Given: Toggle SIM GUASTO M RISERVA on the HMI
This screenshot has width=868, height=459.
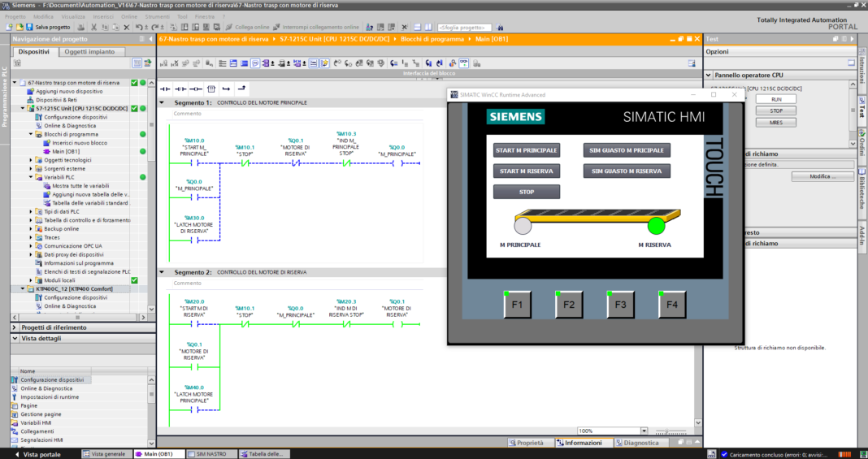Looking at the screenshot, I should click(627, 171).
